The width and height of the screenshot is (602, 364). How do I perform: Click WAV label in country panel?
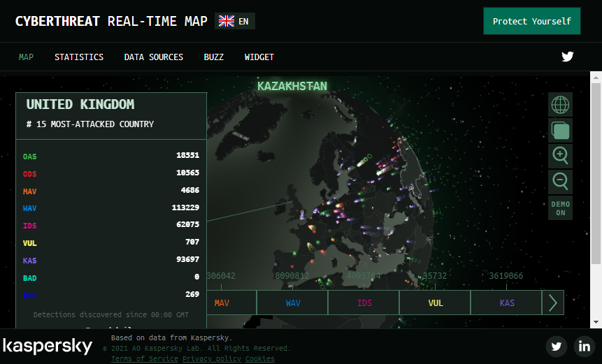click(29, 208)
